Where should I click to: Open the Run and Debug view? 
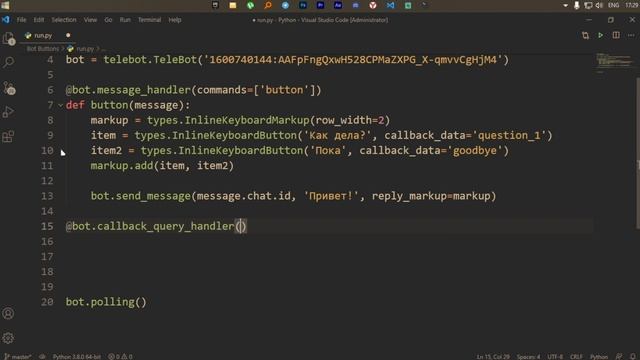click(x=9, y=112)
